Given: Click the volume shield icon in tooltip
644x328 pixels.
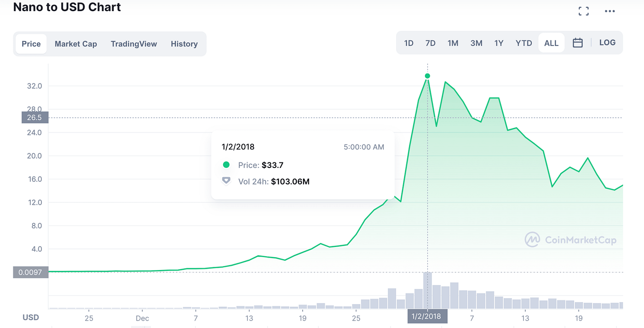Looking at the screenshot, I should [226, 181].
